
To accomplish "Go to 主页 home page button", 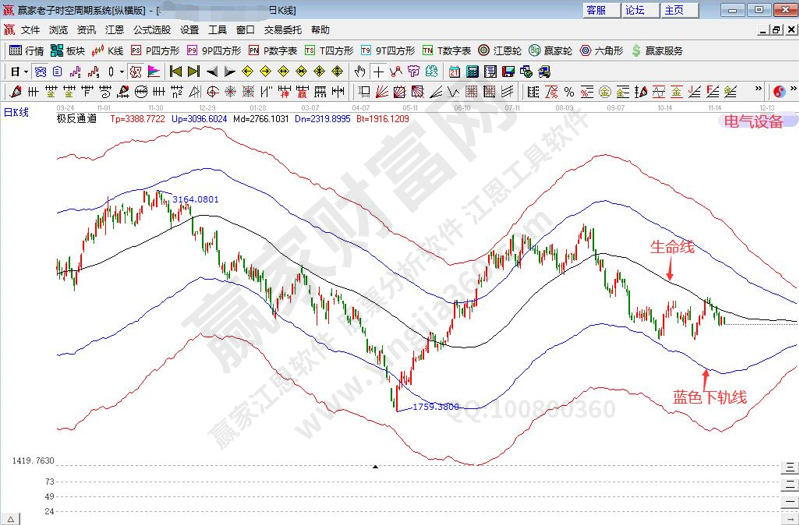I will coord(674,10).
